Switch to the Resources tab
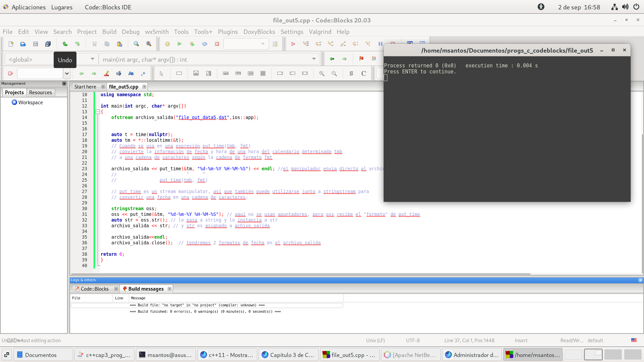The width and height of the screenshot is (644, 362). point(40,93)
